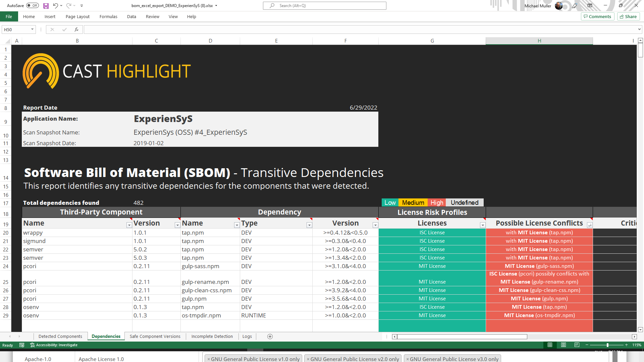This screenshot has width=644, height=362.
Task: Click the Low risk legend swatch
Action: tap(390, 202)
